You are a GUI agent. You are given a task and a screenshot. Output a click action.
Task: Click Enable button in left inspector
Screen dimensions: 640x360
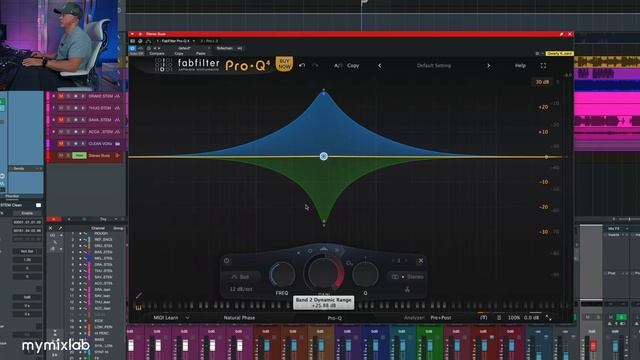click(27, 213)
